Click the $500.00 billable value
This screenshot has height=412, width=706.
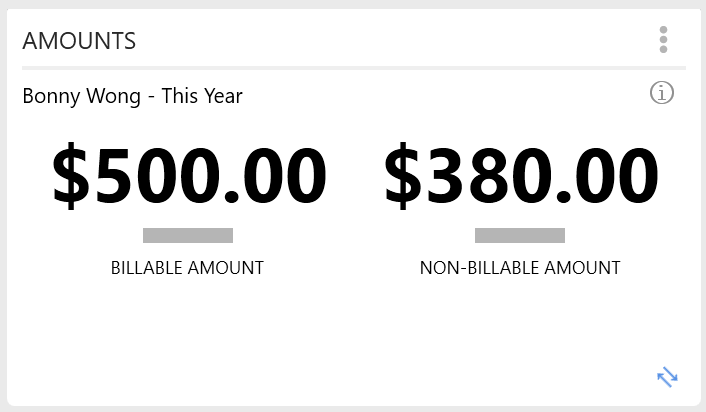click(x=189, y=175)
